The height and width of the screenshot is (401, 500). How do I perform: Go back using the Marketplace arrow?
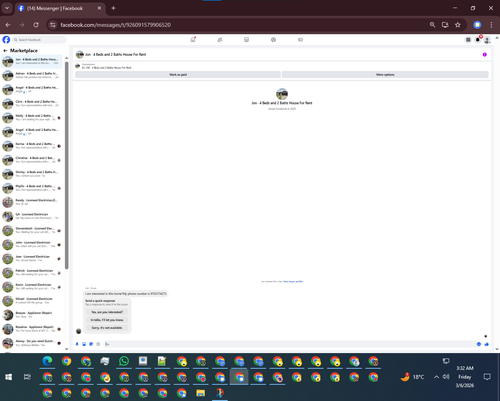[x=5, y=51]
